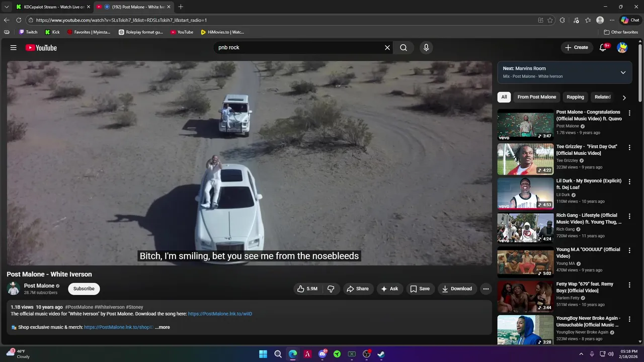Open Discord from the taskbar
This screenshot has height=362, width=644.
point(323,354)
